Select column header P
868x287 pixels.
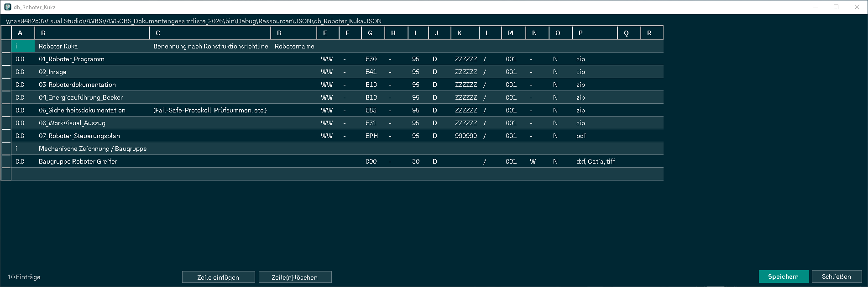pos(595,33)
